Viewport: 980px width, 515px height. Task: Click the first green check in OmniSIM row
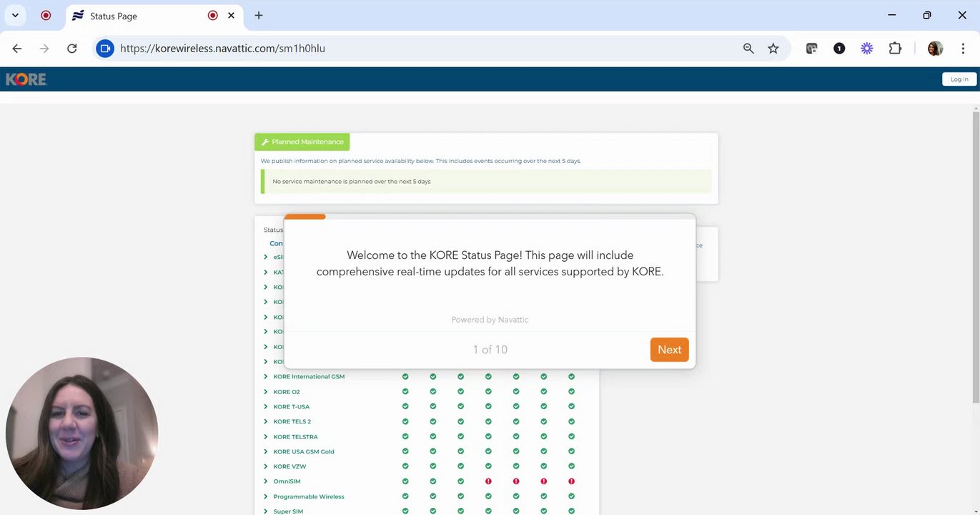[405, 481]
